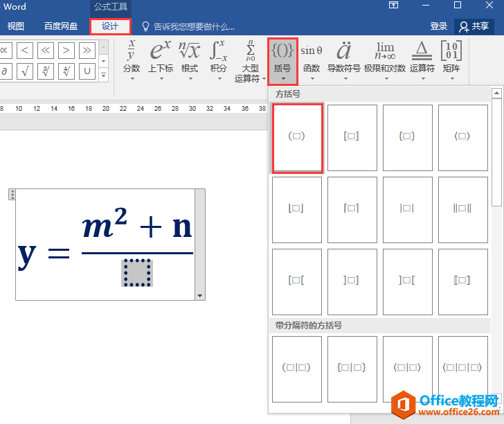Switch to the 视图 tab

(x=15, y=26)
